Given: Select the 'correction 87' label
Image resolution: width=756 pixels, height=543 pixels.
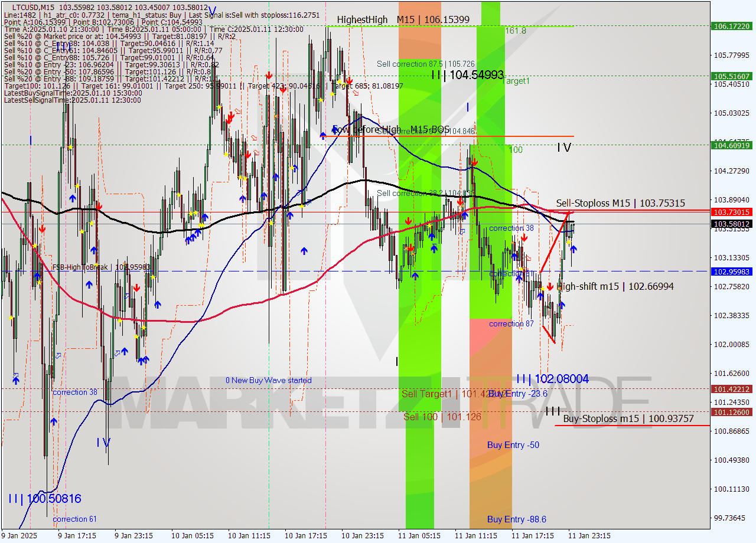Looking at the screenshot, I should tap(511, 323).
